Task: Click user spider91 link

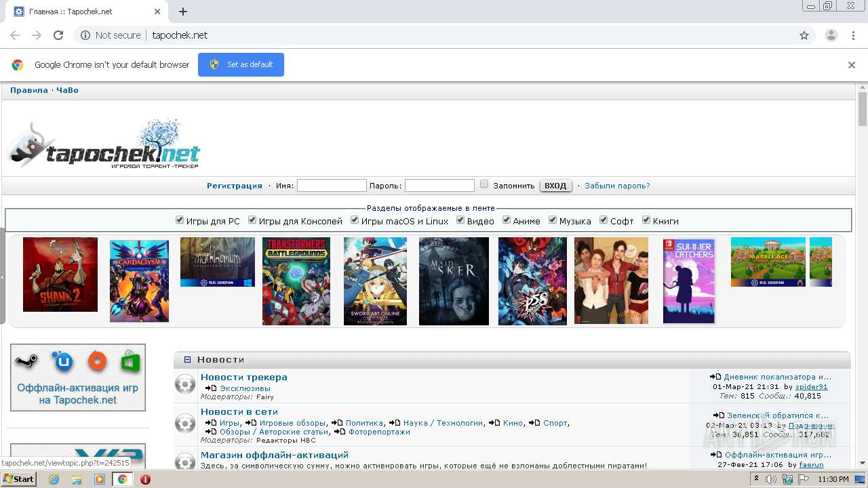Action: pyautogui.click(x=811, y=387)
